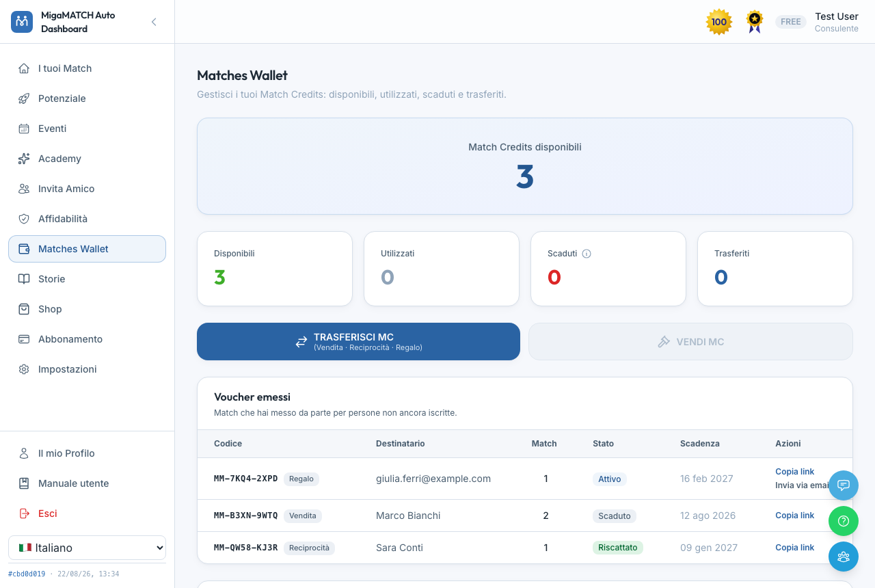This screenshot has height=588, width=875.
Task: Click the shield icon beside Affidabilità
Action: click(x=24, y=219)
